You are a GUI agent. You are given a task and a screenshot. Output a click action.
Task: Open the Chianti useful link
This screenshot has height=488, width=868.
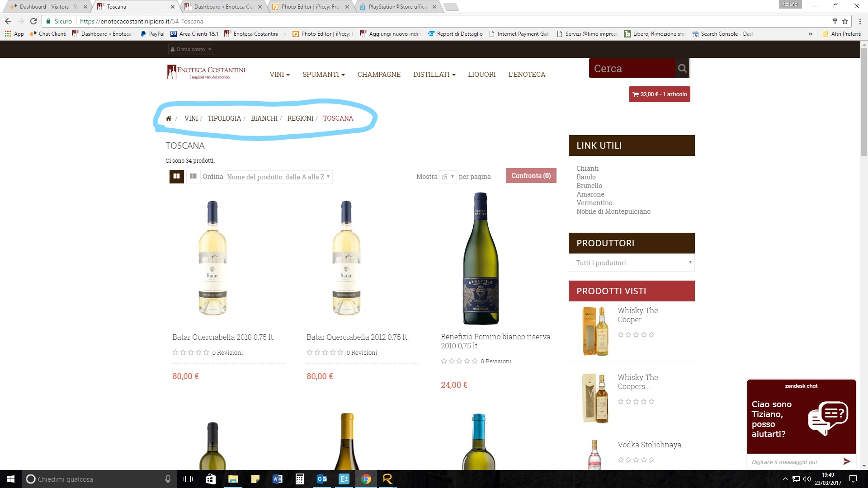[587, 169]
